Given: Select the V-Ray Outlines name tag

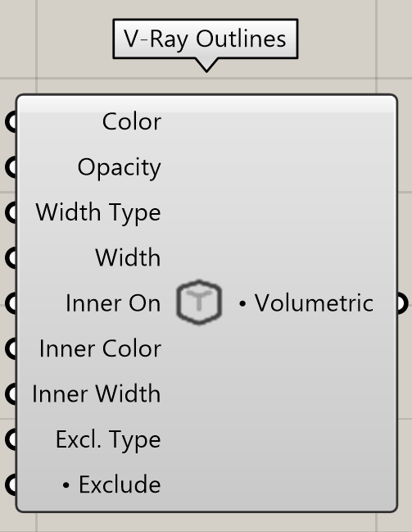Looking at the screenshot, I should (206, 39).
